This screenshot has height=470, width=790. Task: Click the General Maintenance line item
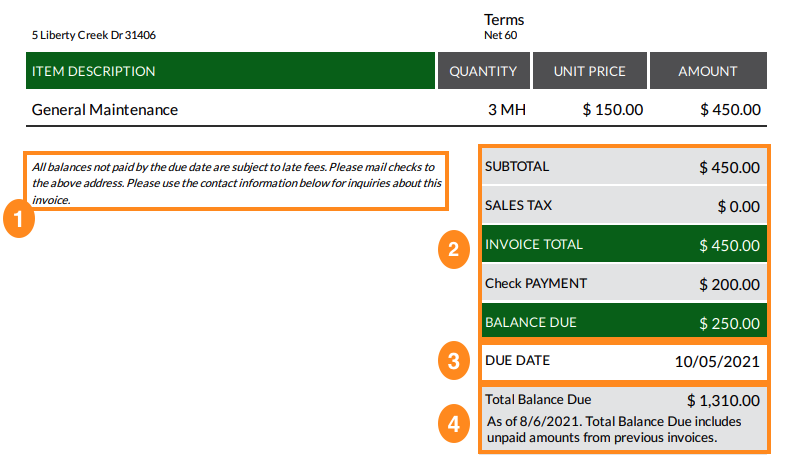click(105, 110)
